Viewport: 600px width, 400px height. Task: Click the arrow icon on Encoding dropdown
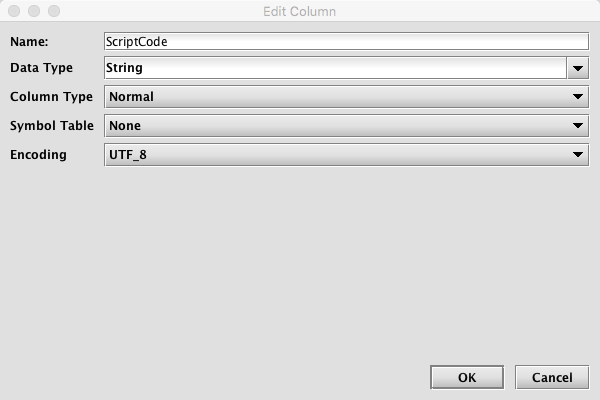[578, 155]
